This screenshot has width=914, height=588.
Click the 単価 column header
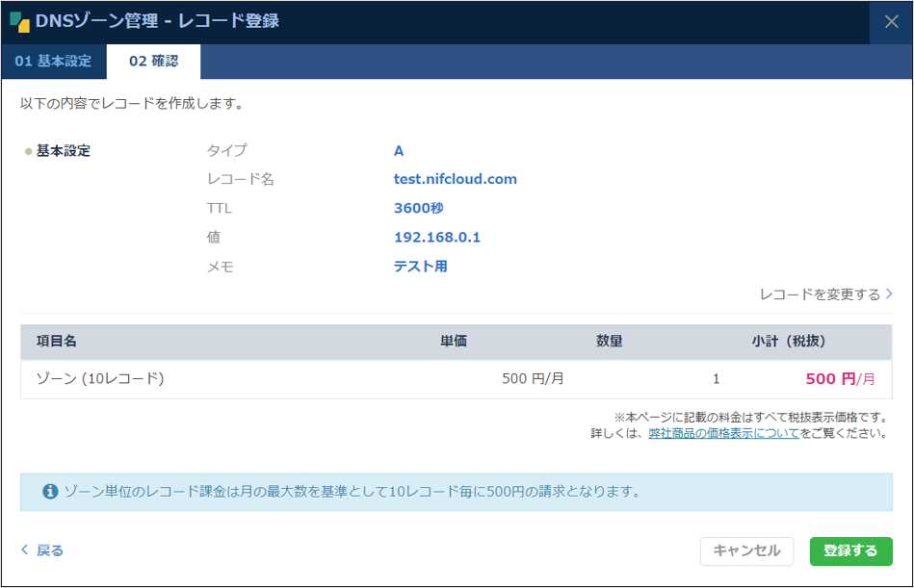[453, 341]
